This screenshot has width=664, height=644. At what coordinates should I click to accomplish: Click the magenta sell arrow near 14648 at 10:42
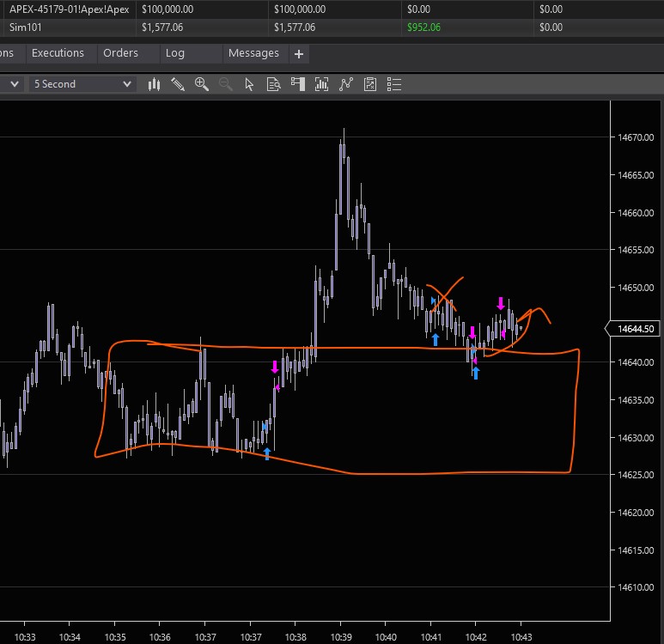(x=501, y=303)
